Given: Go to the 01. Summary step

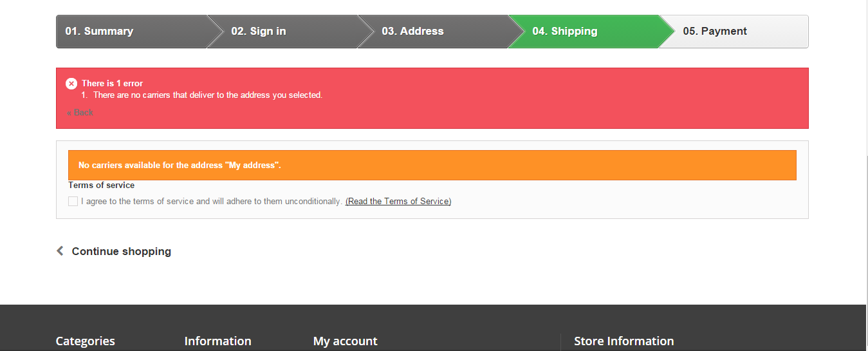Looking at the screenshot, I should pos(99,32).
